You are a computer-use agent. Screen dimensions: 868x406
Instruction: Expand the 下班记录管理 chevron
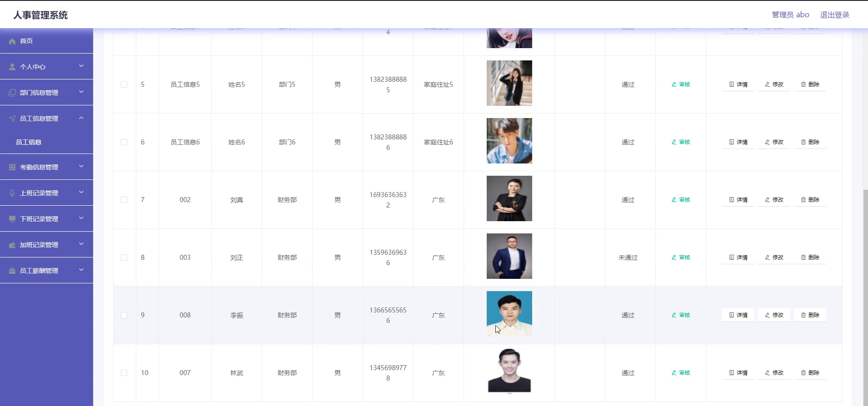(81, 218)
